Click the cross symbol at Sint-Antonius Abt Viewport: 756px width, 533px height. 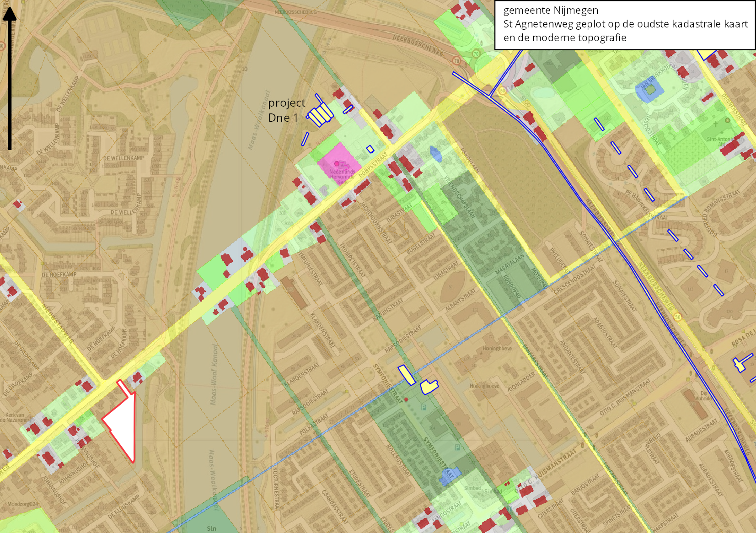click(x=716, y=124)
